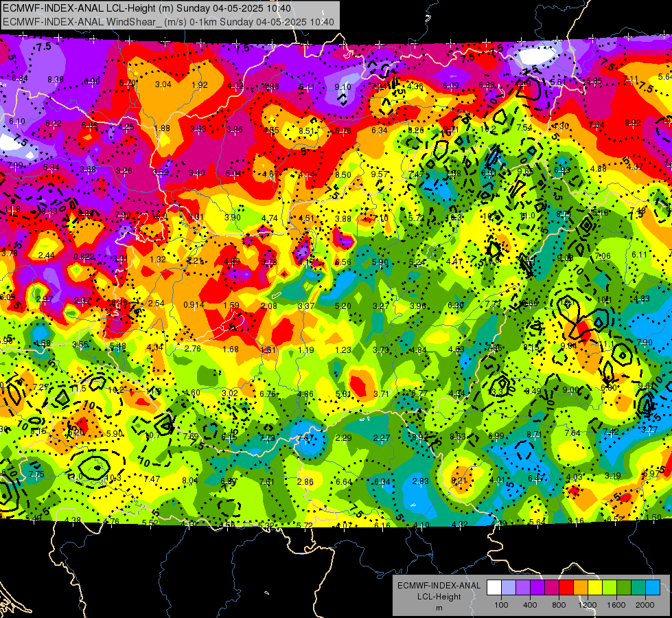Click the grid value 6.64
The width and height of the screenshot is (672, 618).
[x=344, y=482]
